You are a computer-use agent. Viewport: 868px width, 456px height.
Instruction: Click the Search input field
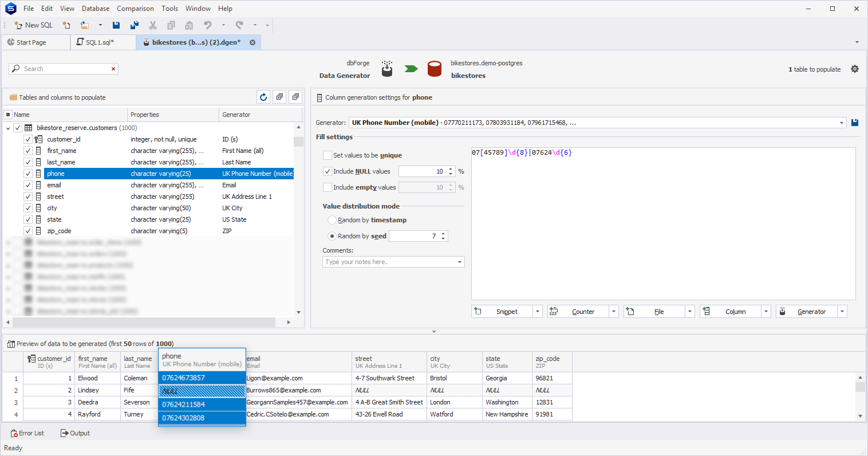click(64, 69)
